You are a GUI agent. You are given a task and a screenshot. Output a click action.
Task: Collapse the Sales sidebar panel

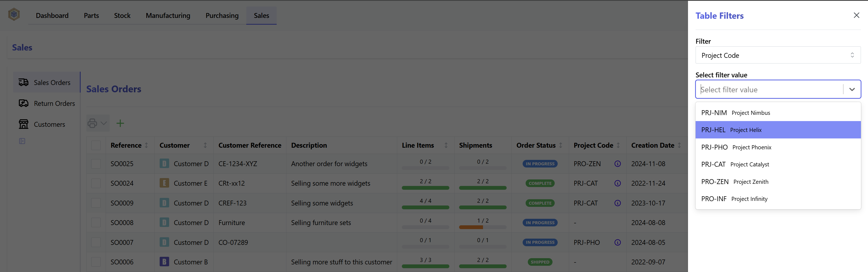coord(22,141)
